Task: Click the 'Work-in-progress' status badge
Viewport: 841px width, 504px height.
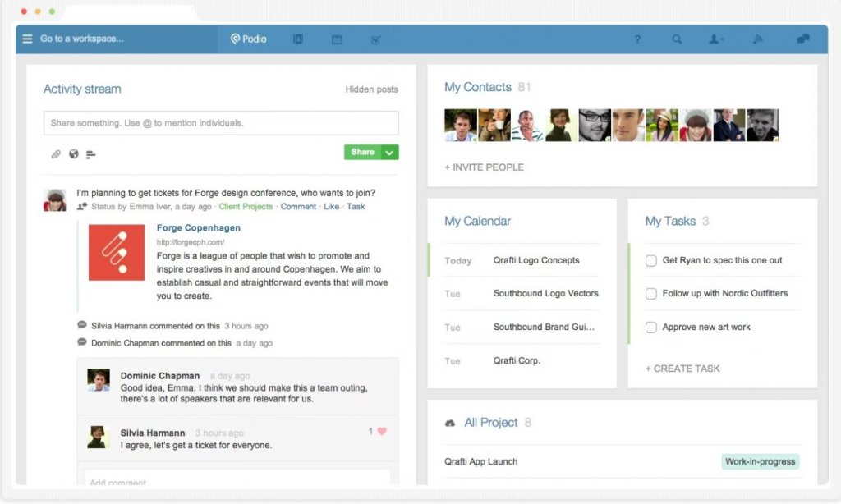Action: (760, 461)
